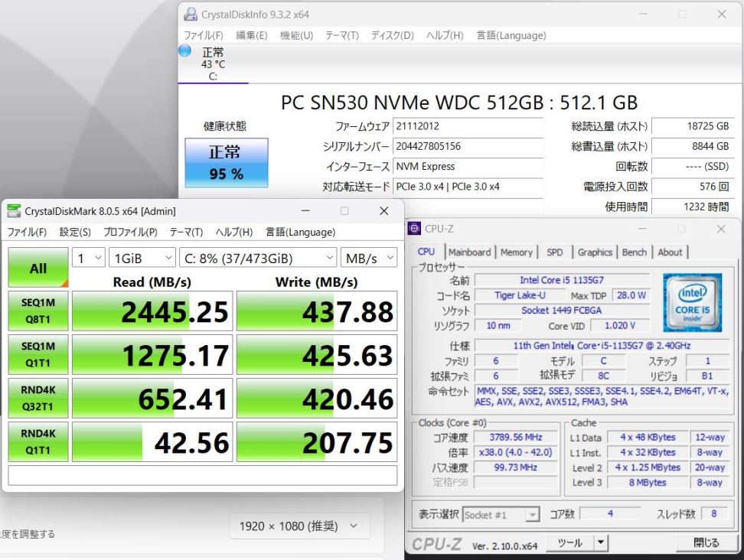Start the RND4K Q32T1 test
Viewport: 744px width, 560px height.
(x=38, y=399)
